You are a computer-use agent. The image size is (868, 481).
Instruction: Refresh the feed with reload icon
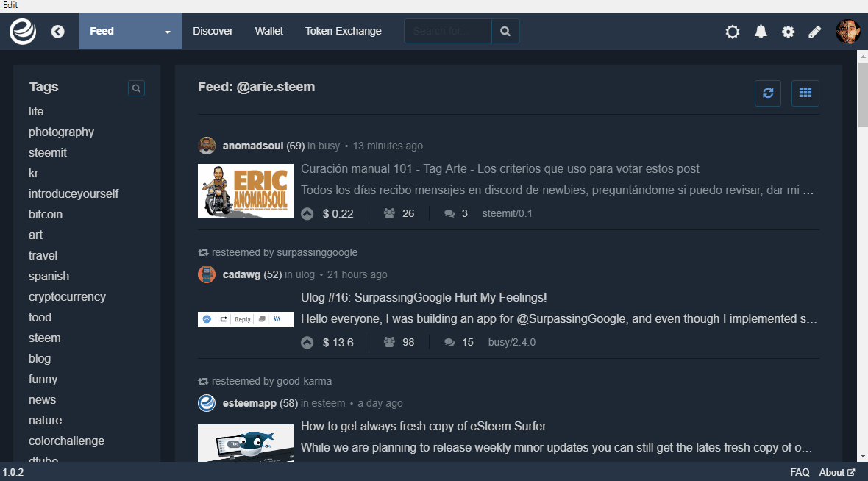point(768,93)
